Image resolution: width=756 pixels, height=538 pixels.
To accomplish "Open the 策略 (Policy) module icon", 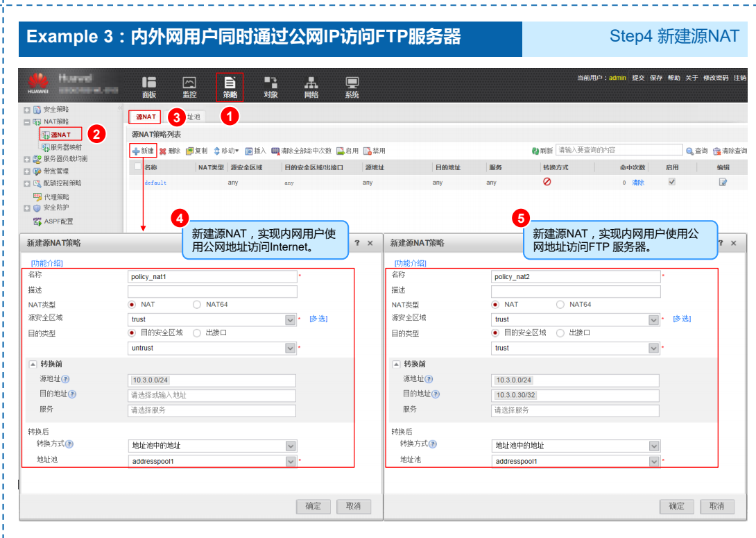I will tap(230, 85).
